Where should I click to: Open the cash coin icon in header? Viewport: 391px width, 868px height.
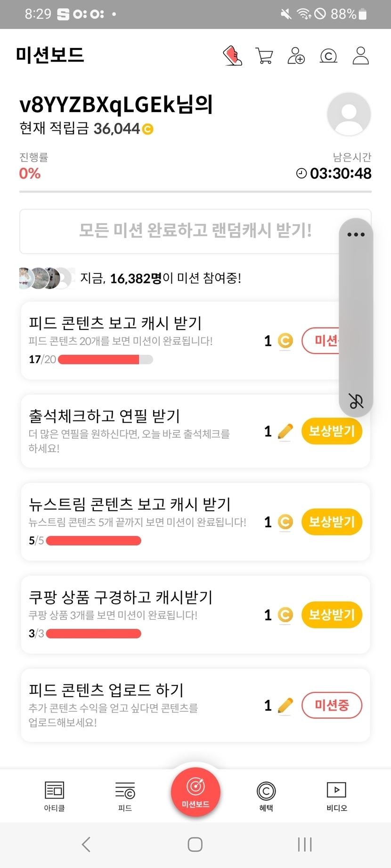click(x=328, y=56)
